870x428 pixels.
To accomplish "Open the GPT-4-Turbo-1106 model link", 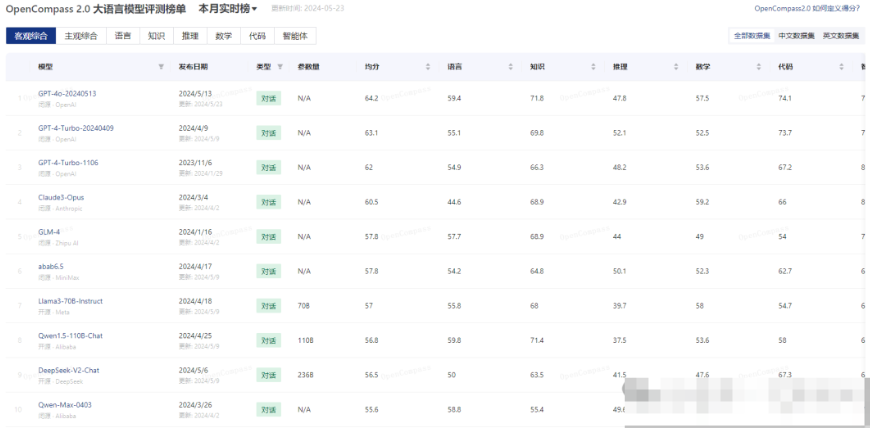I will click(68, 163).
